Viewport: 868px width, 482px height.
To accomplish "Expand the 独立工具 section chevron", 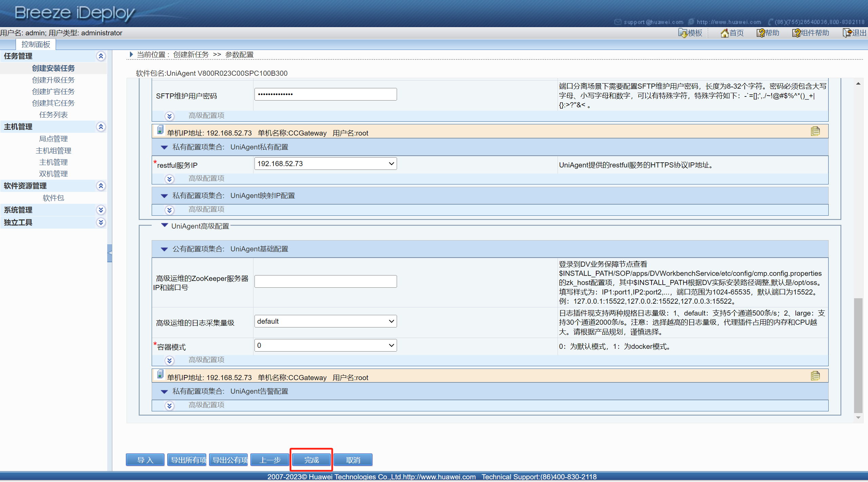I will tap(101, 222).
